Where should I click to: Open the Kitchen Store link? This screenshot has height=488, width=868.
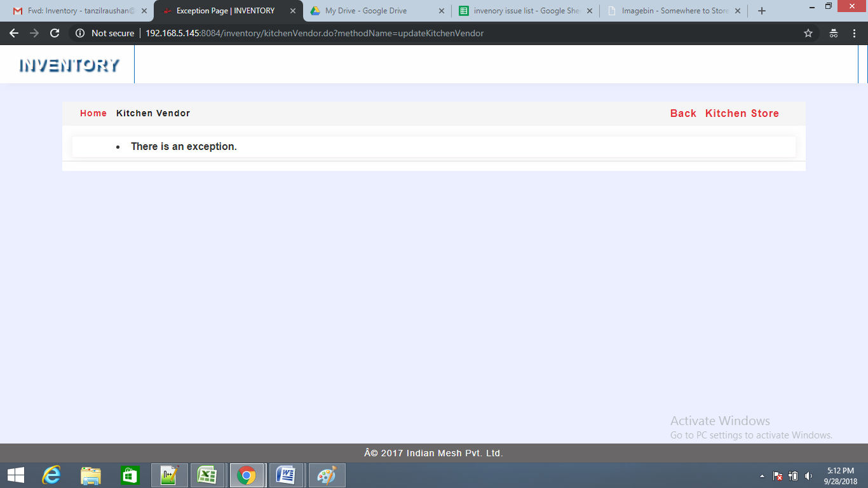point(742,113)
